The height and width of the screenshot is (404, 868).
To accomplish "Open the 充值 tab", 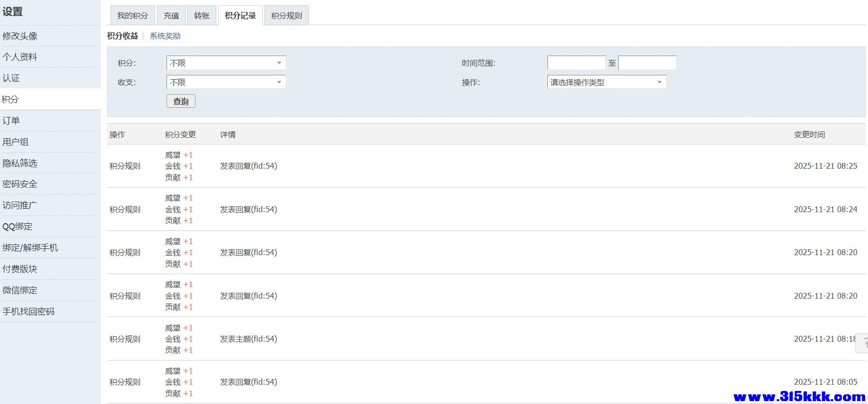I will pos(171,15).
